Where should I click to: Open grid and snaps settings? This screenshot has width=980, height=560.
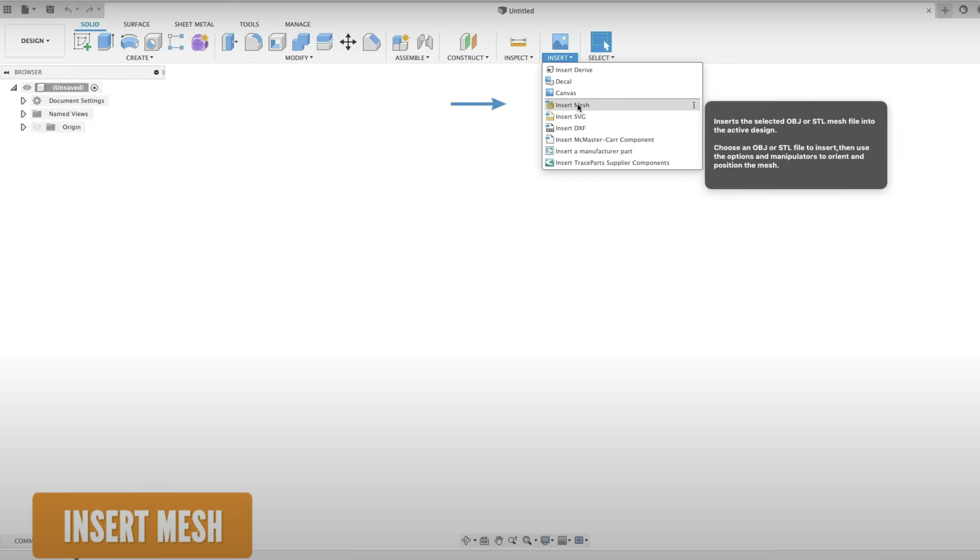point(564,540)
